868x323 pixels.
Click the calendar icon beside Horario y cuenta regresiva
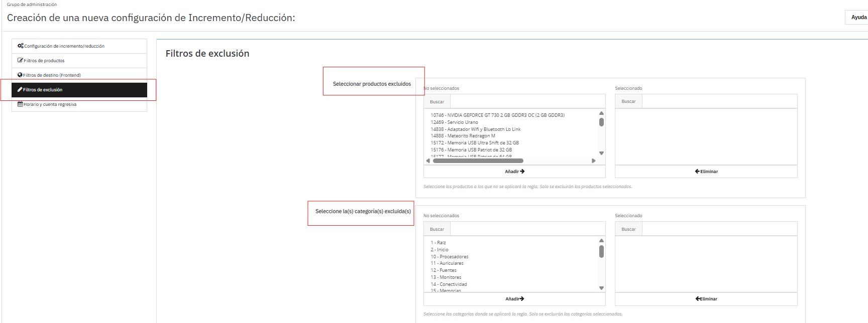pyautogui.click(x=20, y=104)
